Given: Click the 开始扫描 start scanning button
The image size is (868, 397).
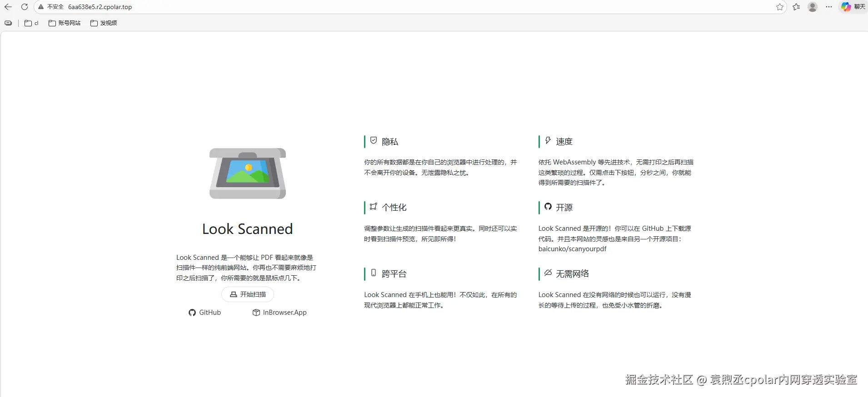Looking at the screenshot, I should (x=248, y=294).
